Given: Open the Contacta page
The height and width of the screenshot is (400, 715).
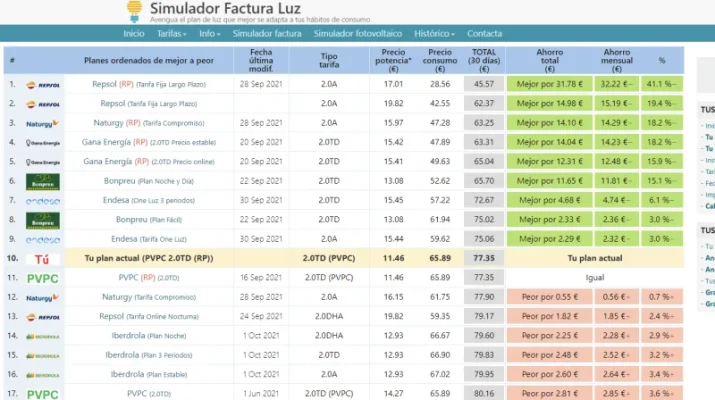Looking at the screenshot, I should point(484,34).
